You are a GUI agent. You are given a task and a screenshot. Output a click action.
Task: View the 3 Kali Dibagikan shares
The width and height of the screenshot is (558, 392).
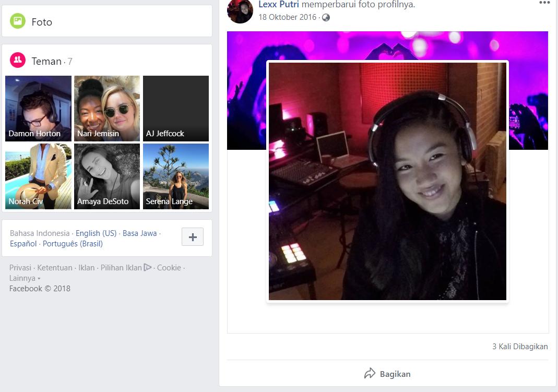[x=520, y=347]
